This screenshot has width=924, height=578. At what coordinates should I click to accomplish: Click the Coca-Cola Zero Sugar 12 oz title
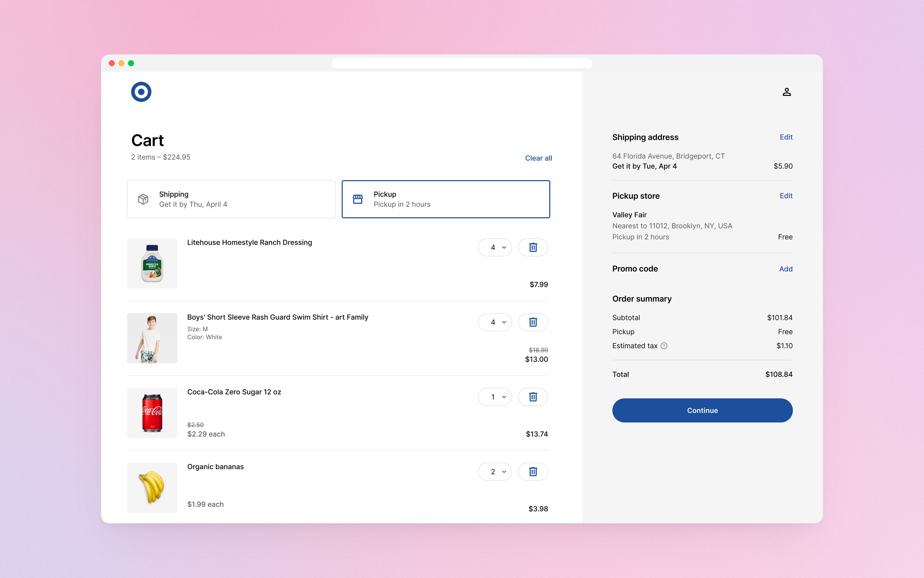[234, 392]
